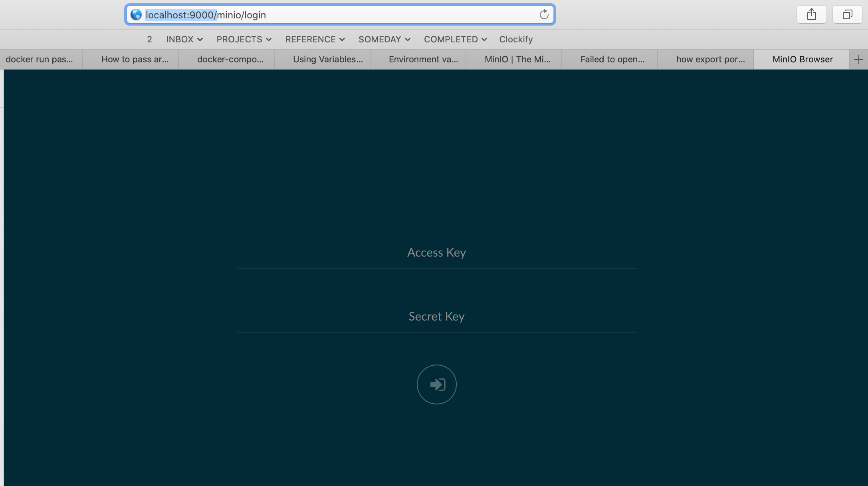868x486 pixels.
Task: Add a new tab with plus
Action: (x=858, y=60)
